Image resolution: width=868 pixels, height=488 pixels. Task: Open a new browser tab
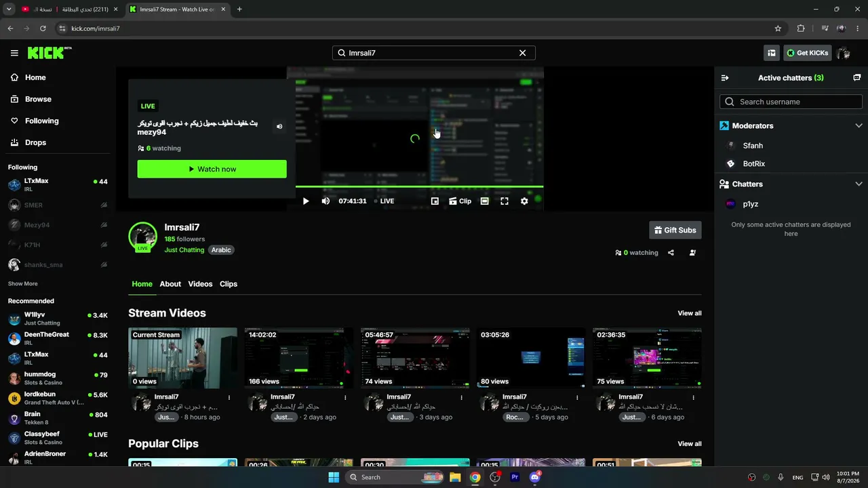239,9
